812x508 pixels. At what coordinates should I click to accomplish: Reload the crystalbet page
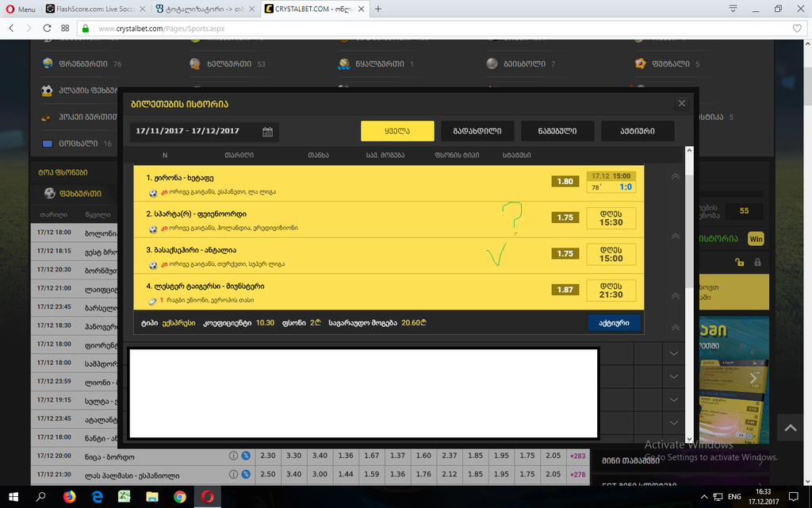(47, 28)
